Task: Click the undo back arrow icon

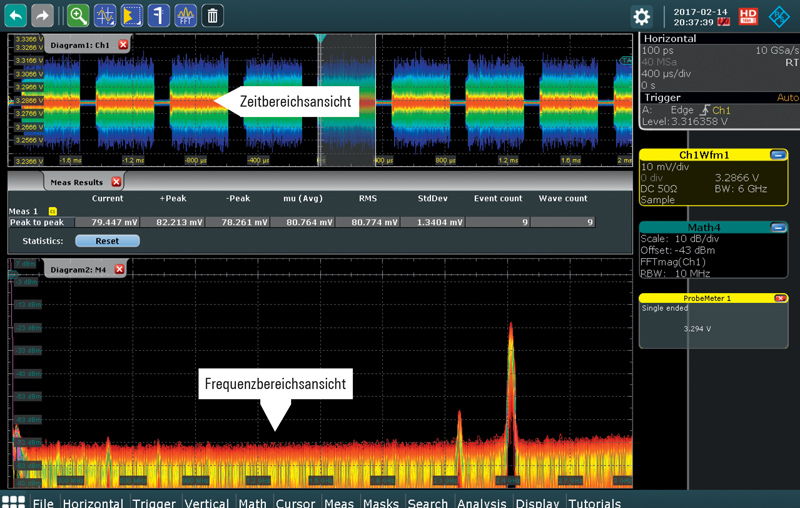Action: tap(16, 16)
